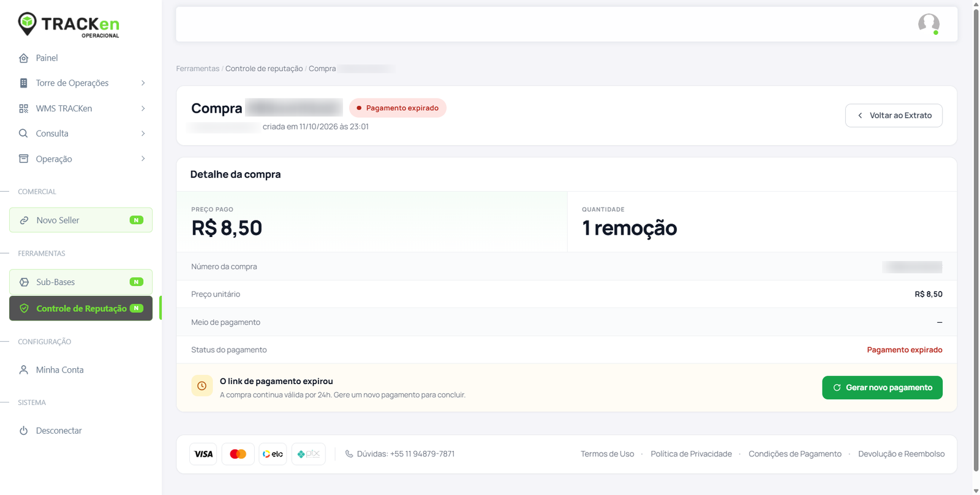Select Desconectar to log out
The image size is (980, 495).
(x=81, y=431)
